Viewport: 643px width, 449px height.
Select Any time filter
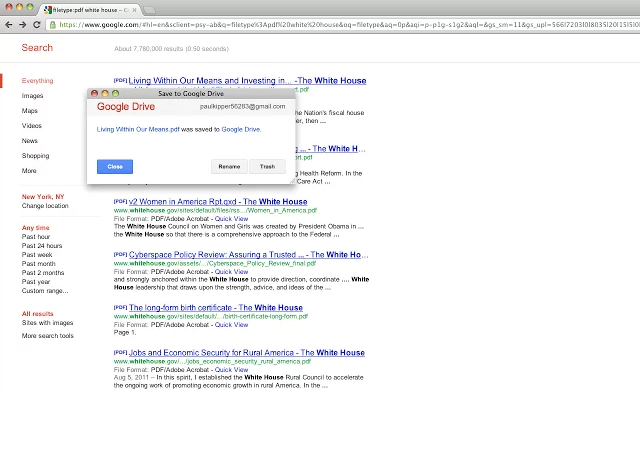35,228
